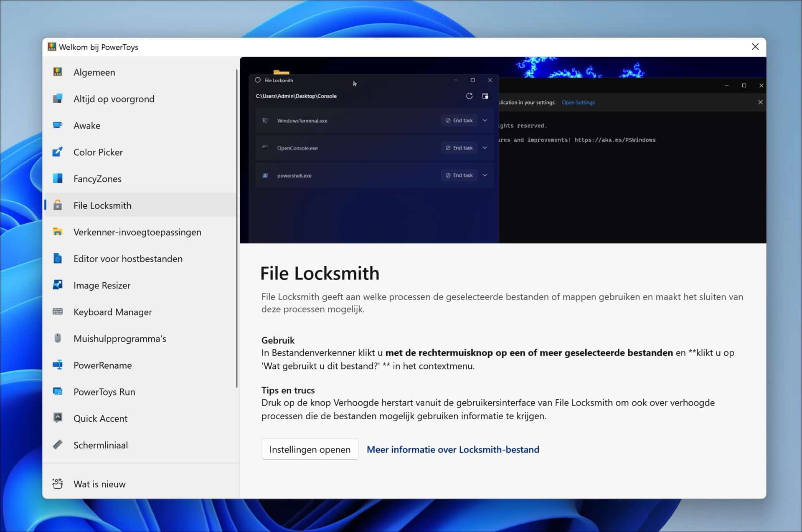Image resolution: width=802 pixels, height=532 pixels.
Task: Expand the WindowsTerminal.exe row chevron
Action: [x=485, y=120]
